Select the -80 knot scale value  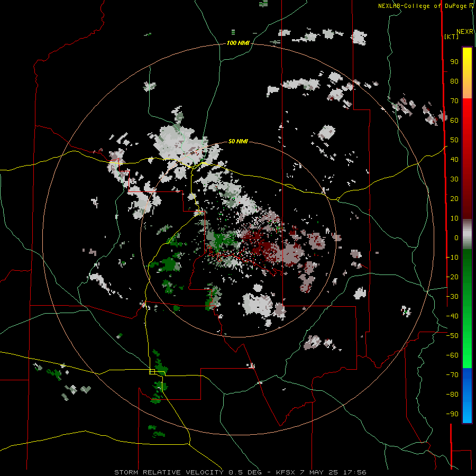(x=452, y=395)
